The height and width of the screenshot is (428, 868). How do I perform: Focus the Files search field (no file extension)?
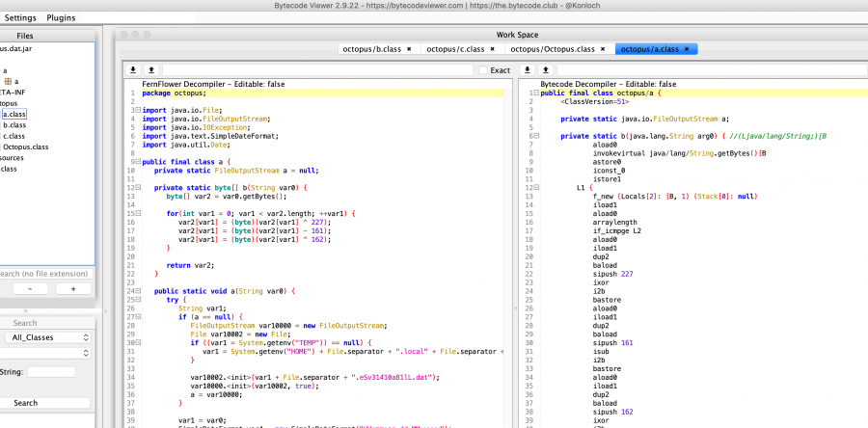click(45, 274)
